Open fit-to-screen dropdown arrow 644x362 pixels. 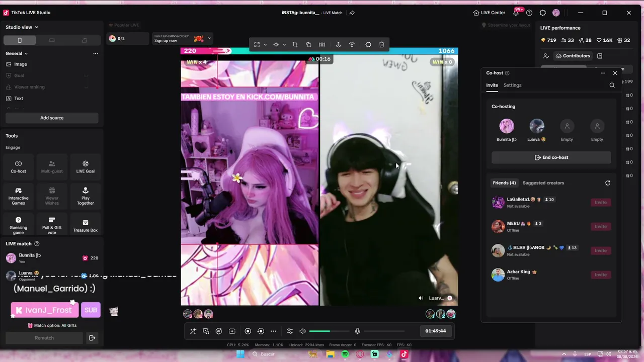(265, 45)
